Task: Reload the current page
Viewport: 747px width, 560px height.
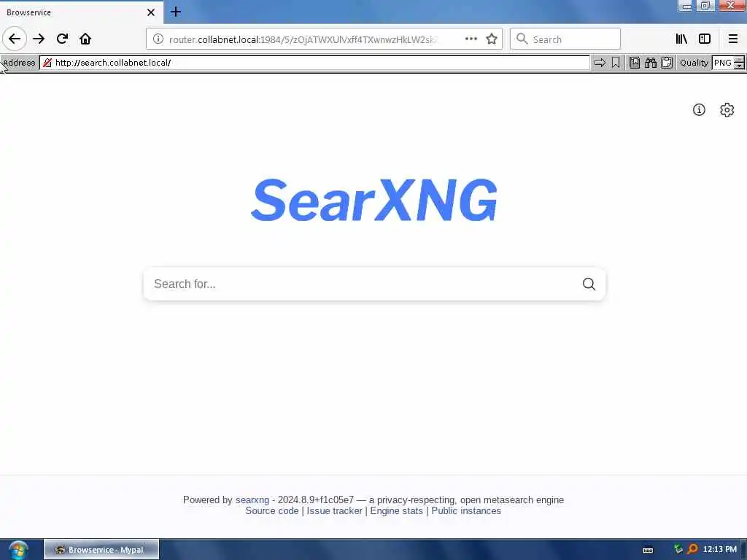Action: coord(62,39)
